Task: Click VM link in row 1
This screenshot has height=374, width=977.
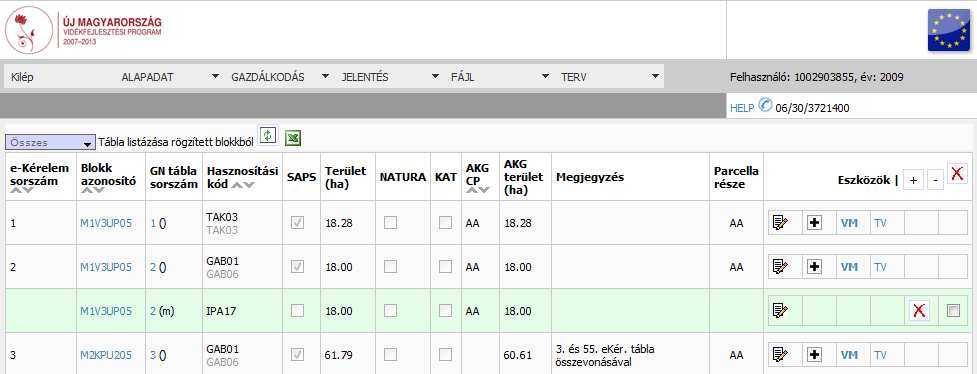Action: coord(849,223)
